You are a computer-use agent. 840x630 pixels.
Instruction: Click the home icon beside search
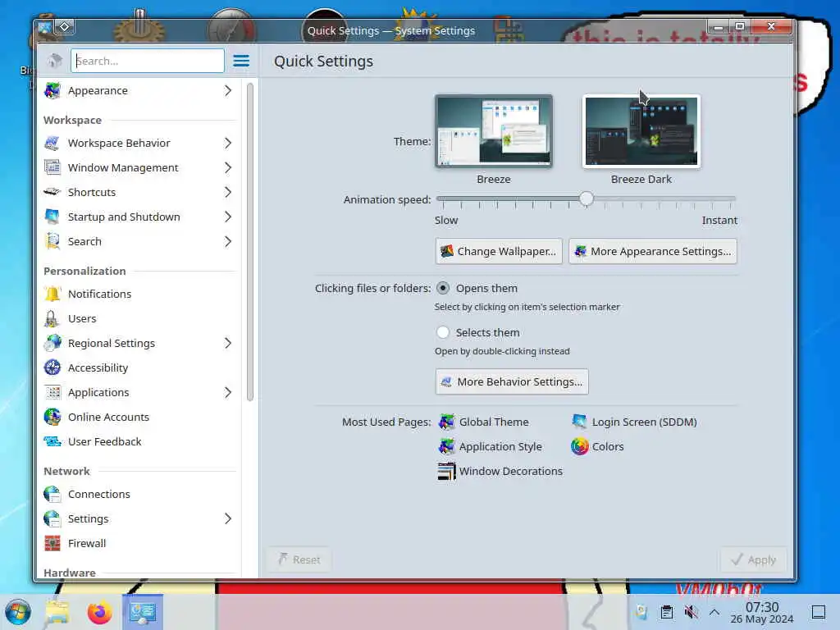[55, 61]
